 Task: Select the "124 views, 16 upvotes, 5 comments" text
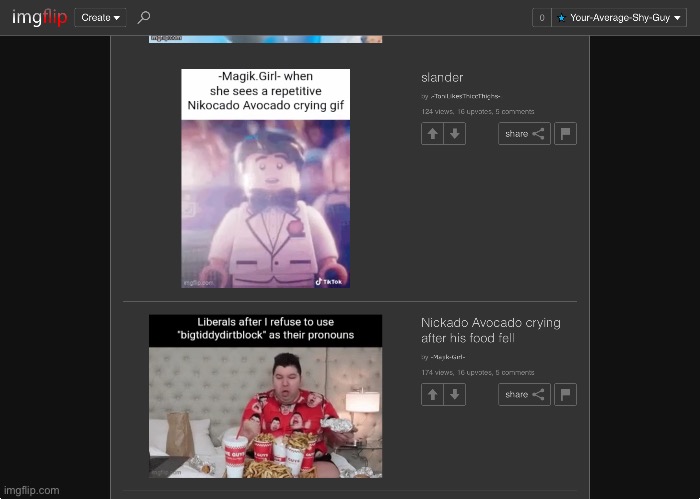[478, 112]
